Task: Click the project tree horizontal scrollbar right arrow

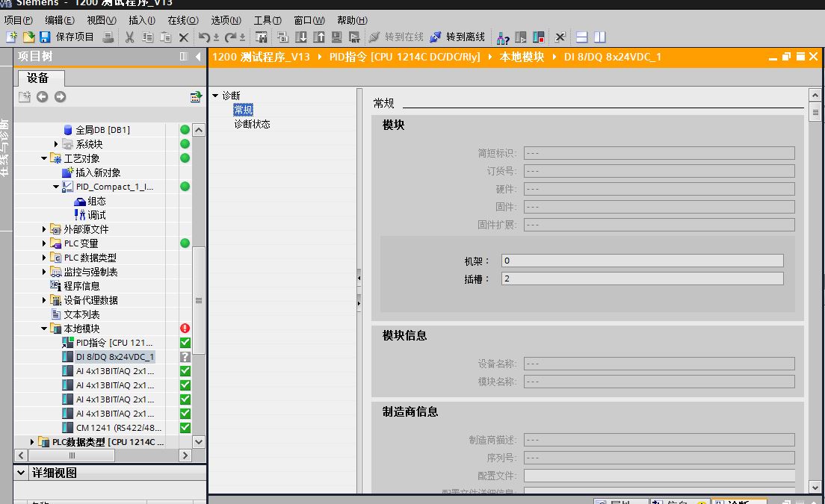Action: (x=185, y=455)
